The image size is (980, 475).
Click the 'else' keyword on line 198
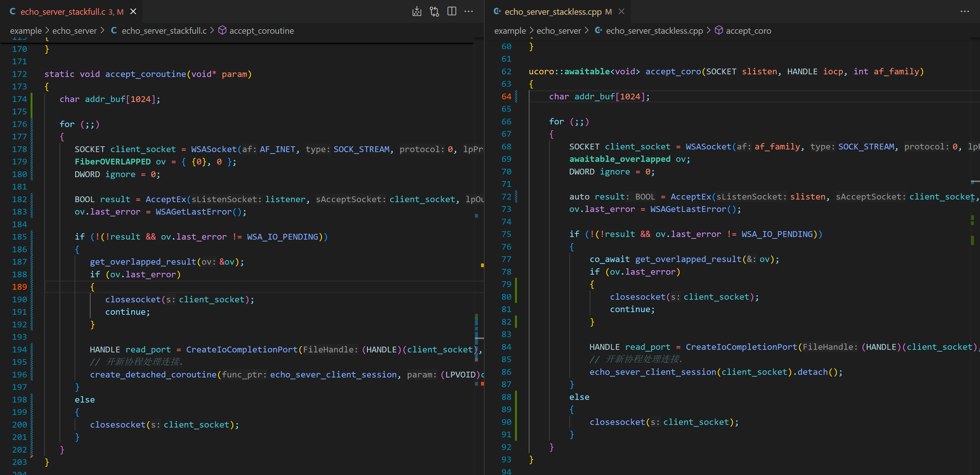(85, 400)
